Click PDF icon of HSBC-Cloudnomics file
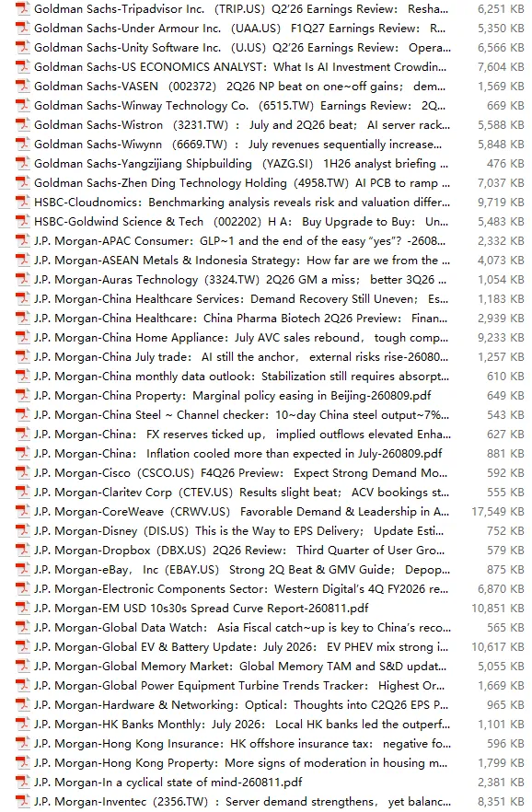The height and width of the screenshot is (812, 532). pos(23,202)
